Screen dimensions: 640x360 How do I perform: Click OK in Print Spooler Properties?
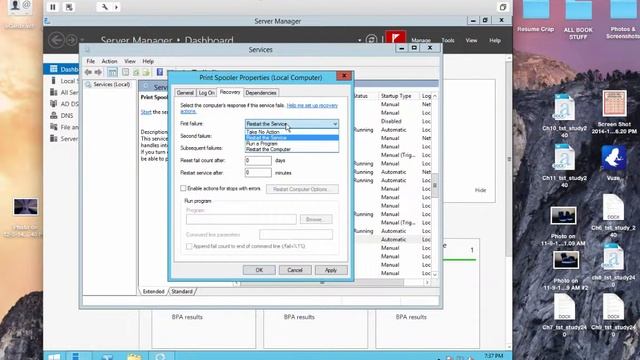(x=259, y=270)
